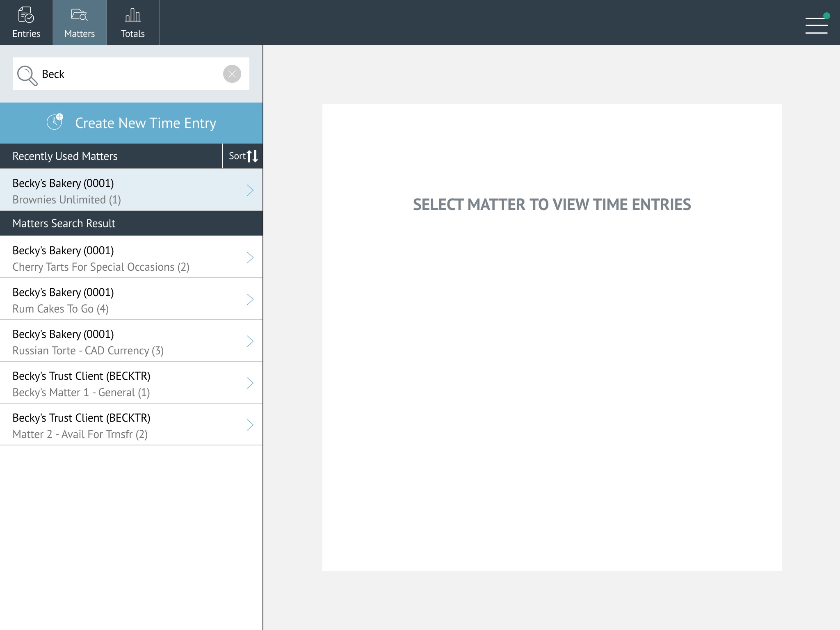Clear the search text with X
This screenshot has width=840, height=630.
[232, 74]
